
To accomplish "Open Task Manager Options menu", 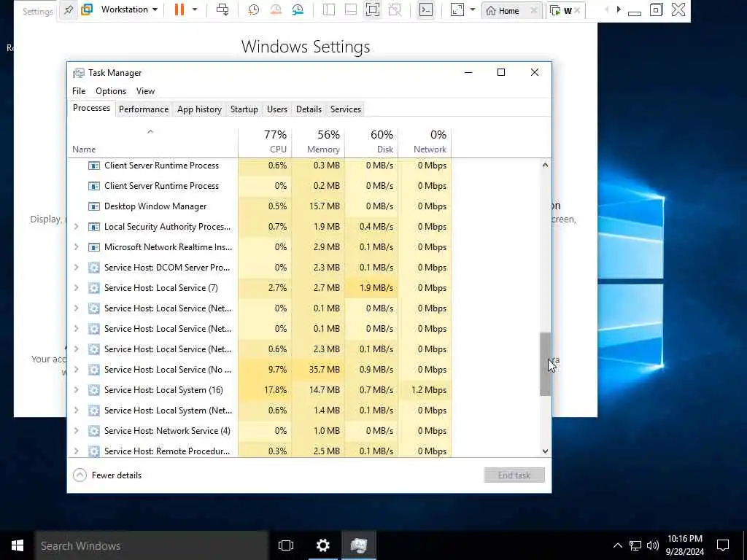I will point(111,91).
